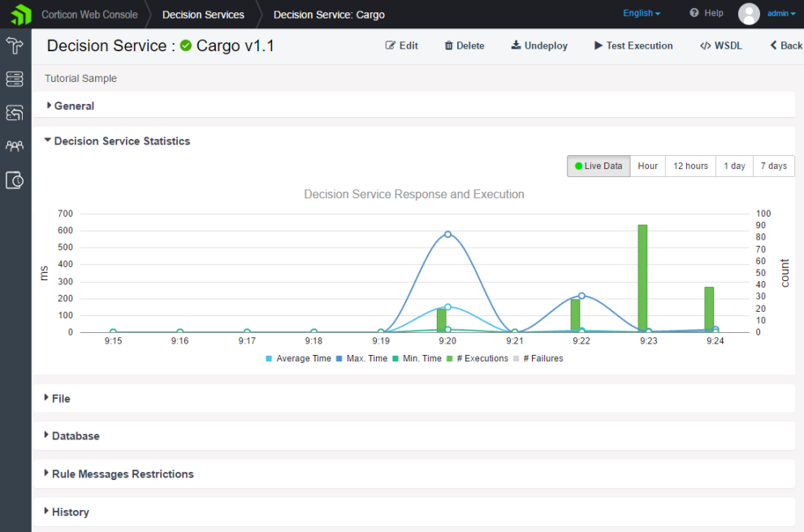Expand the Database section
The width and height of the screenshot is (804, 532).
(71, 436)
